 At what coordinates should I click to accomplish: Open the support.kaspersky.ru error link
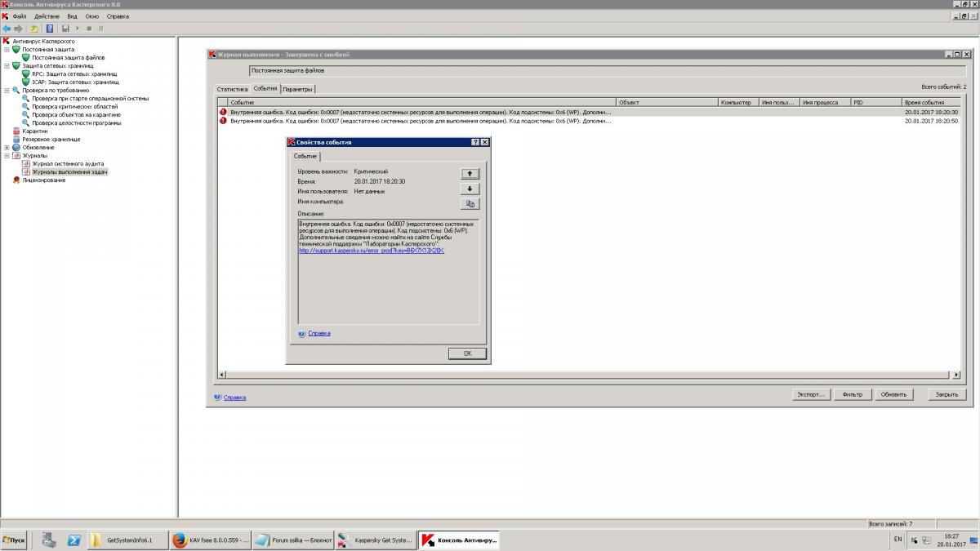[372, 250]
